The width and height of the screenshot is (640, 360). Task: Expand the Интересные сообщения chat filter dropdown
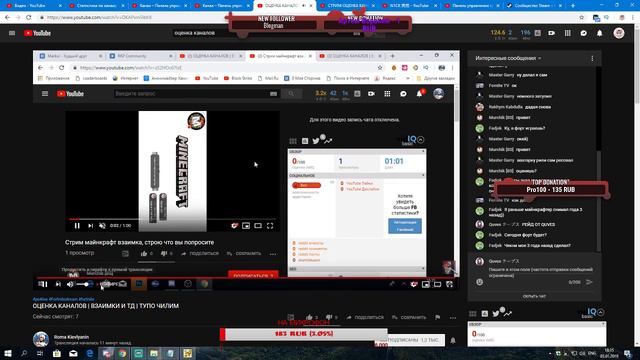tap(508, 58)
